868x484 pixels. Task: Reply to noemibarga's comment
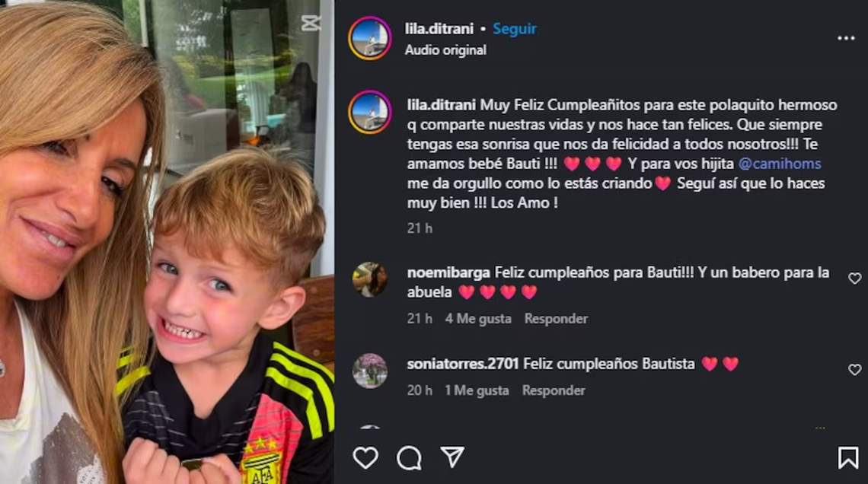pyautogui.click(x=556, y=319)
